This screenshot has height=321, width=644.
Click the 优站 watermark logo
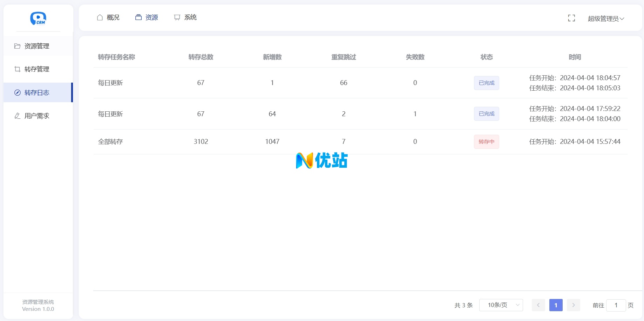[x=321, y=160]
